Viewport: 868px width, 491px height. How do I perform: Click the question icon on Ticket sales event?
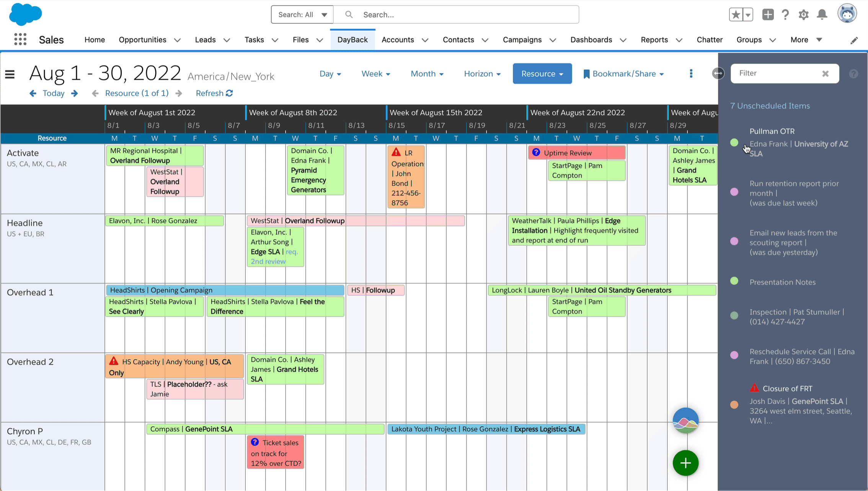[255, 442]
